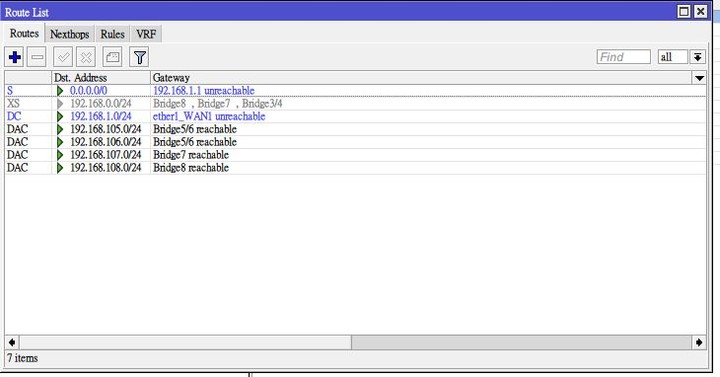Click arrow icon of 192.168.108.0/24 route
Viewport: 720px width, 377px height.
pos(60,168)
